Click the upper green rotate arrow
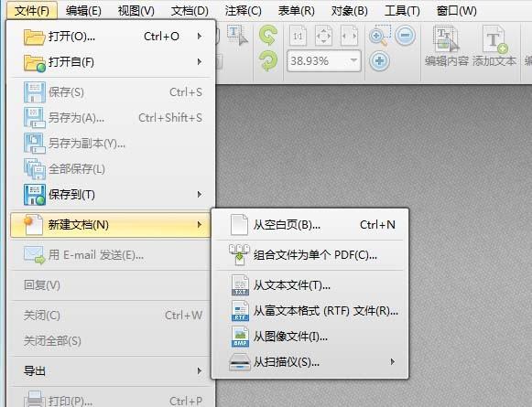The height and width of the screenshot is (407, 532). pos(268,36)
